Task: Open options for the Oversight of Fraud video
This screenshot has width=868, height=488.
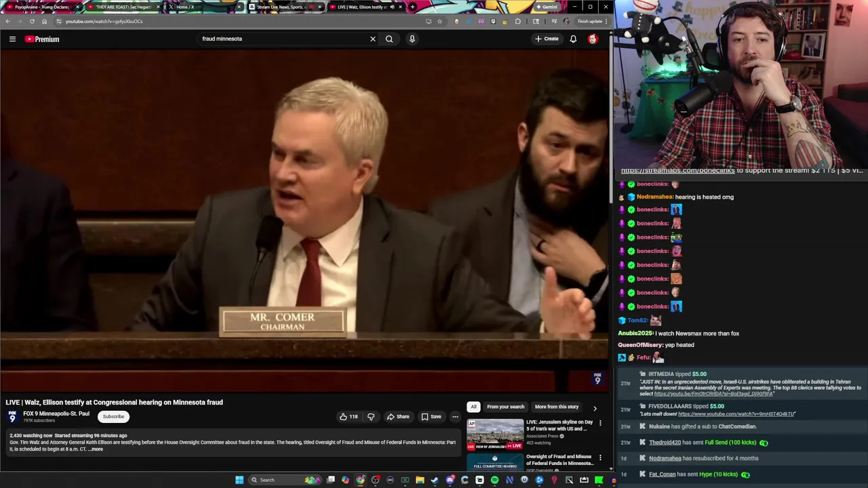Action: [x=600, y=457]
